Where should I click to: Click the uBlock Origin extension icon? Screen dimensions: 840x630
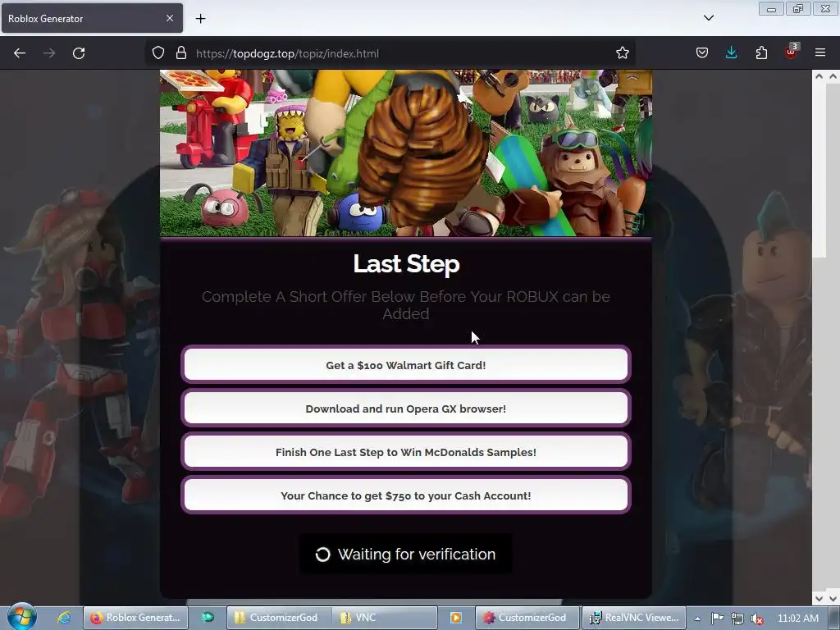791,52
